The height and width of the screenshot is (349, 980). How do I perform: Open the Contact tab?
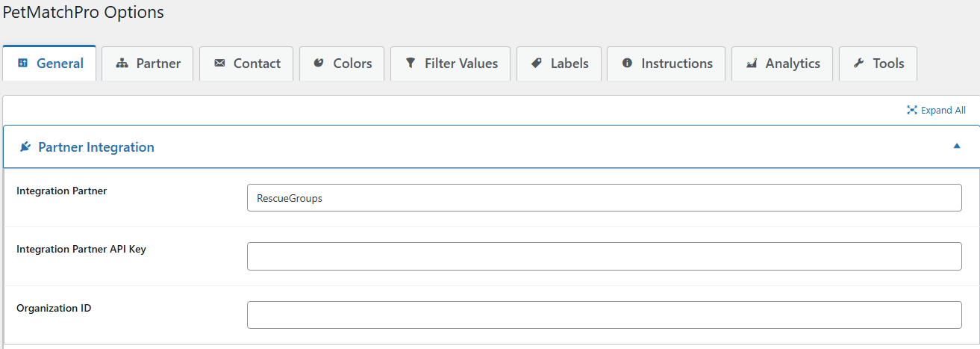pyautogui.click(x=246, y=64)
